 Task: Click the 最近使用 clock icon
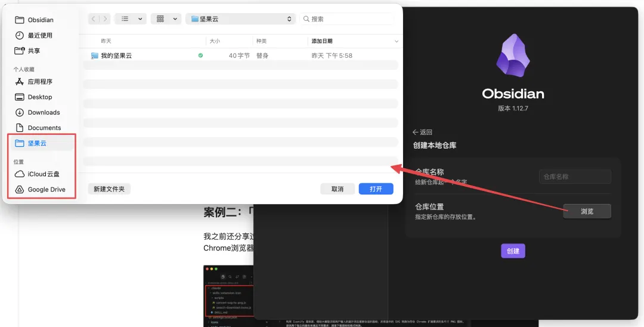pos(19,35)
